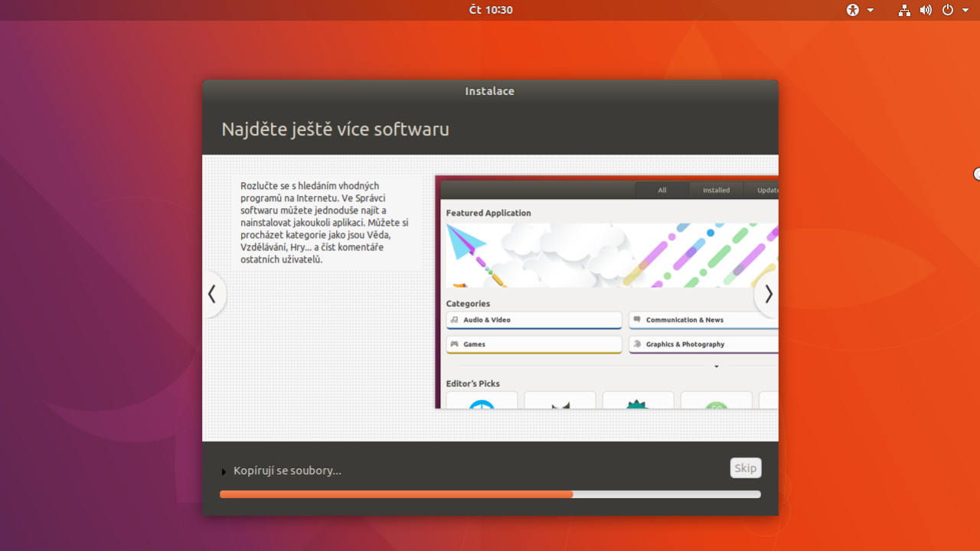The height and width of the screenshot is (551, 980).
Task: Open the session menu dropdown arrow
Action: pos(965,10)
